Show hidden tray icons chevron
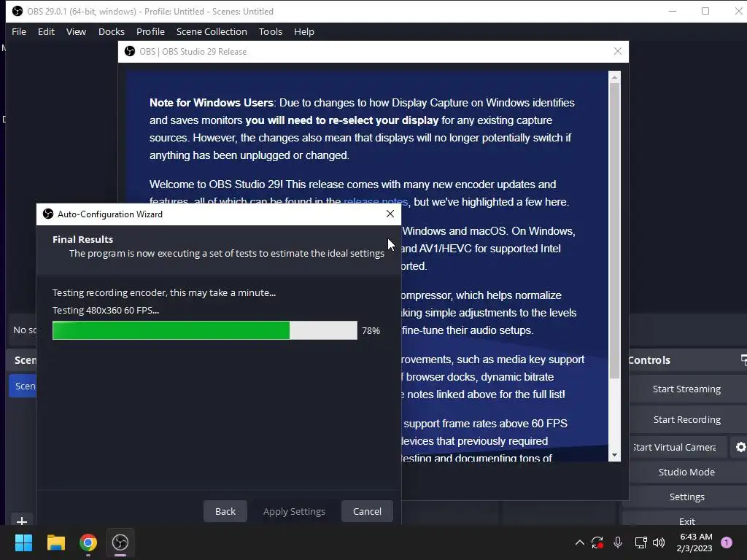 point(580,542)
